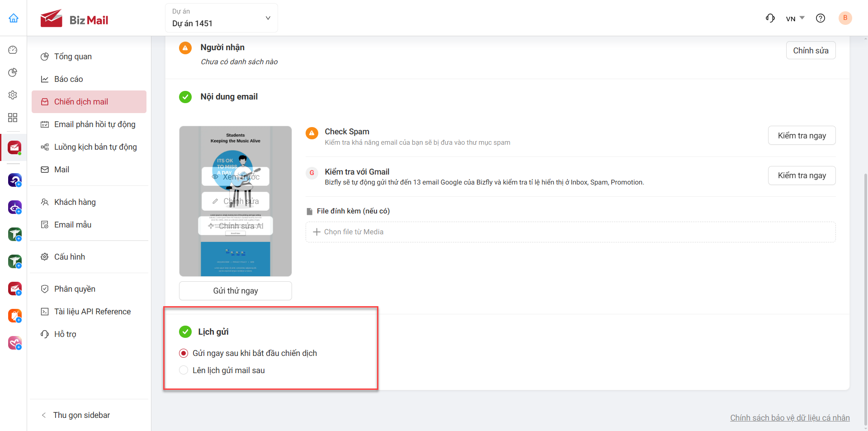This screenshot has width=868, height=431.
Task: Click Gửi thử ngay button
Action: point(236,291)
